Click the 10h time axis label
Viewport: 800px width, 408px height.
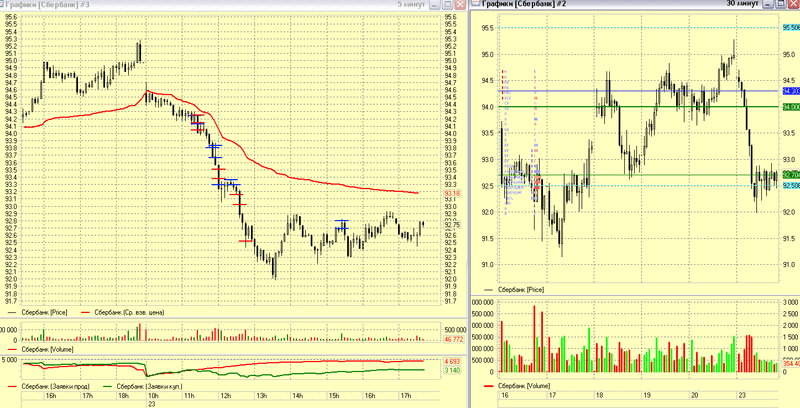[153, 396]
